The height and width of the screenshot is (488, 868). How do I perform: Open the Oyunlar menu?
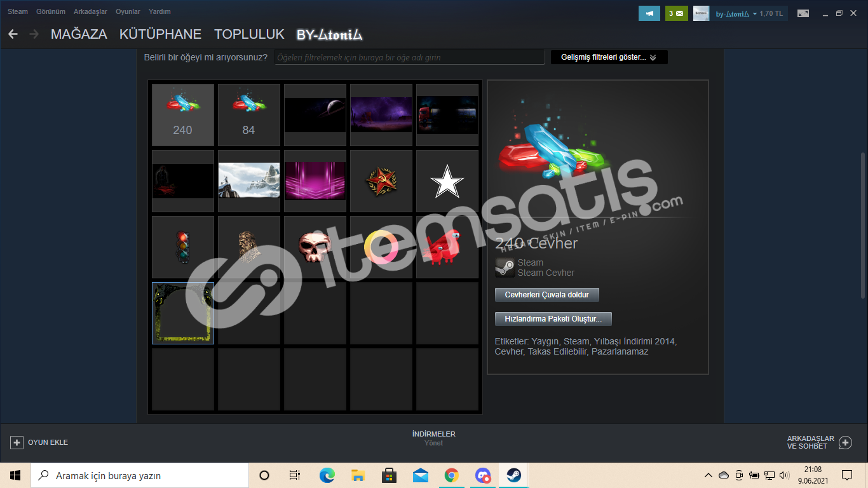128,11
